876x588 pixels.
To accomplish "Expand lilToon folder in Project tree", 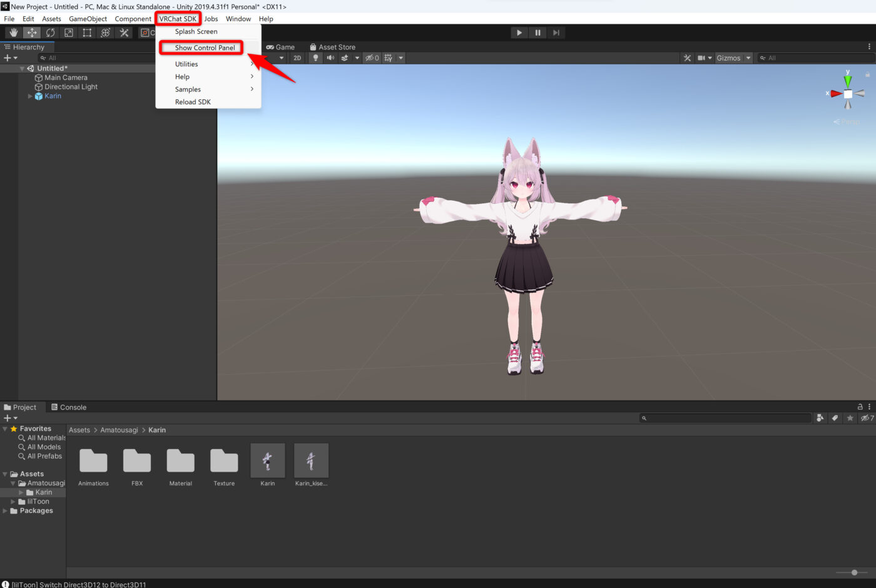I will click(x=14, y=502).
